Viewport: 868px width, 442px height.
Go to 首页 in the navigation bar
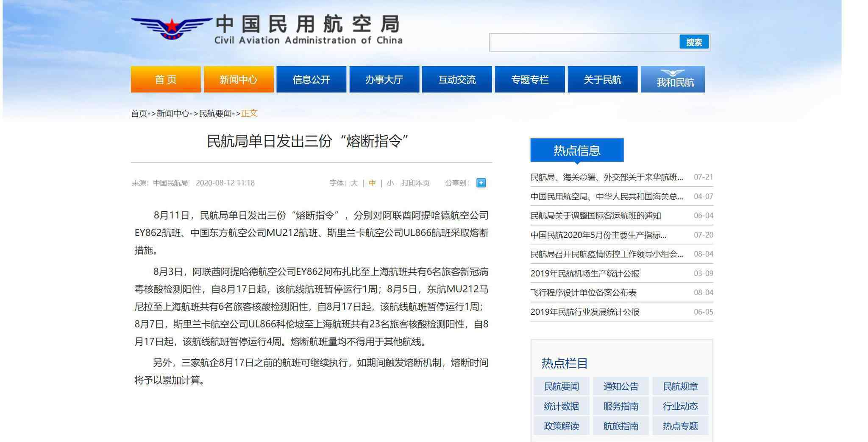[166, 79]
